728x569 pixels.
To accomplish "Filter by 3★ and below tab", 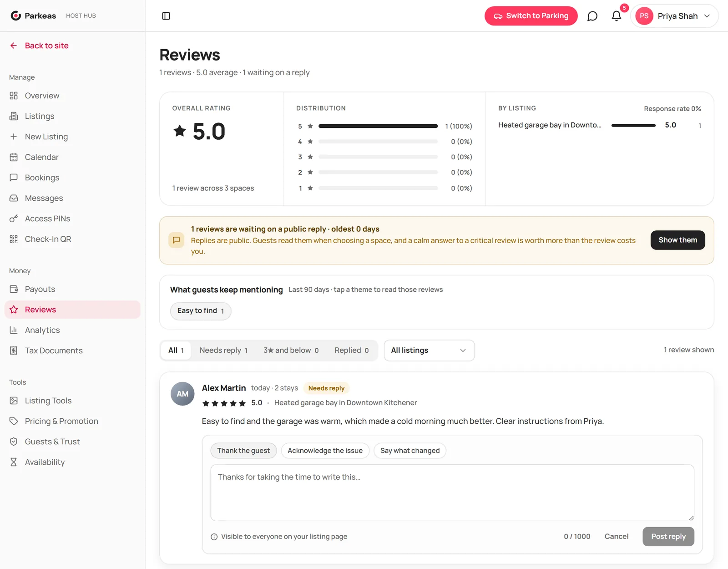I will tap(291, 351).
